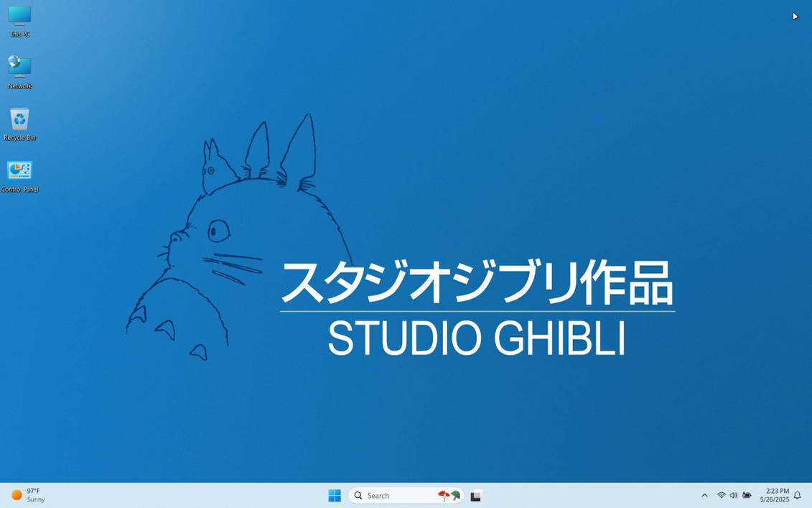The width and height of the screenshot is (812, 508).
Task: Select the This PC desktop icon
Action: (x=19, y=22)
